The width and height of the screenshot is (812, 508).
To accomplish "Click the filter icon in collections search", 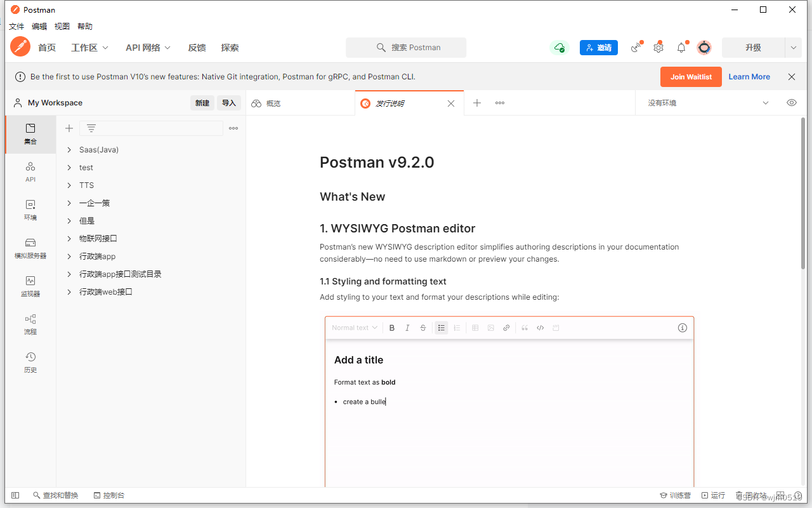I will point(91,128).
